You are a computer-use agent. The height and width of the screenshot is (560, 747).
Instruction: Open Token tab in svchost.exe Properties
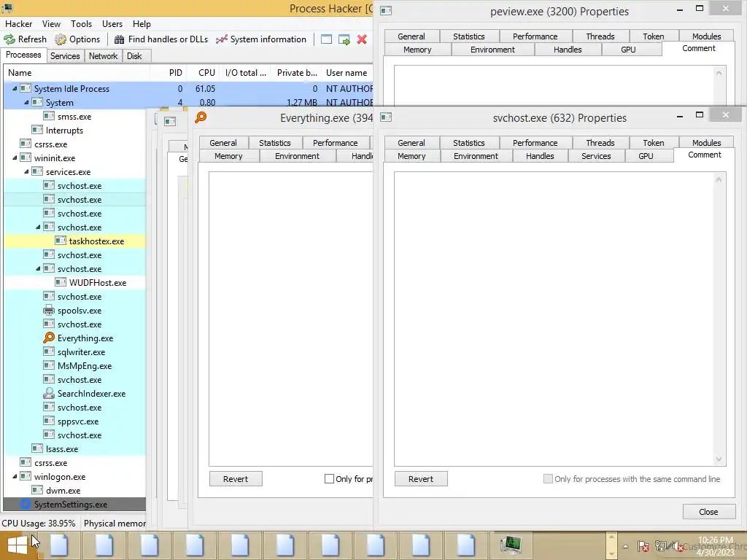coord(653,143)
